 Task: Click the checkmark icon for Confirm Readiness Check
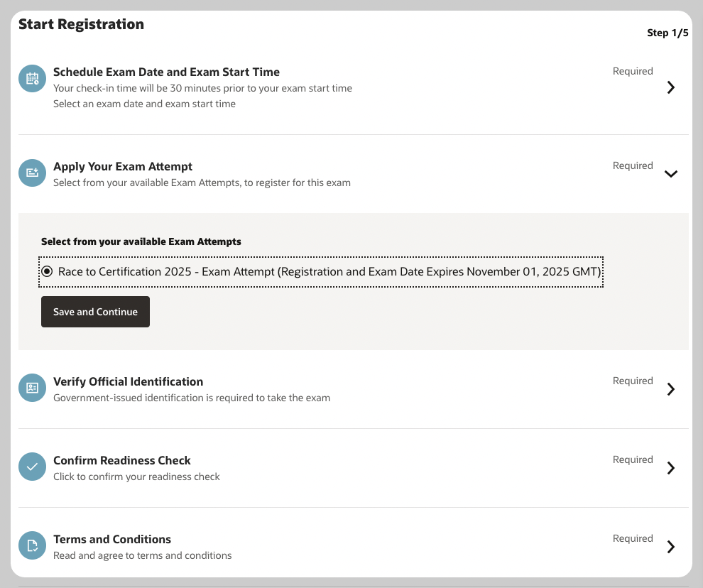click(32, 467)
